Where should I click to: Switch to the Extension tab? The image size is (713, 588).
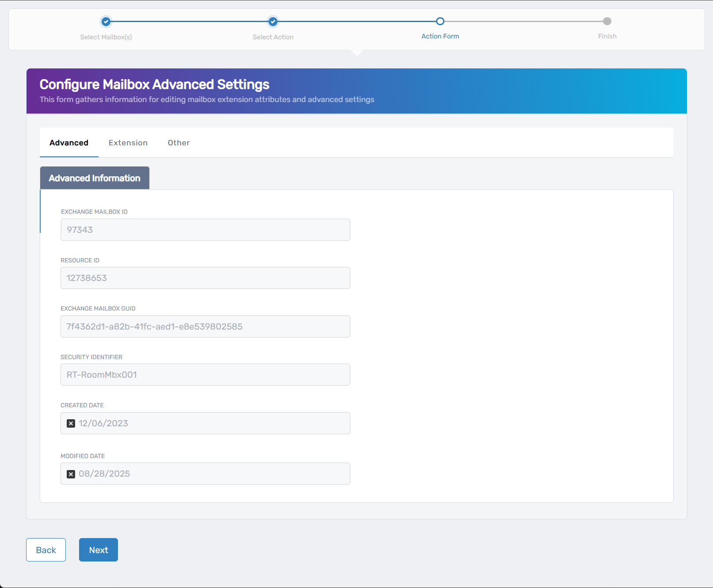point(128,142)
